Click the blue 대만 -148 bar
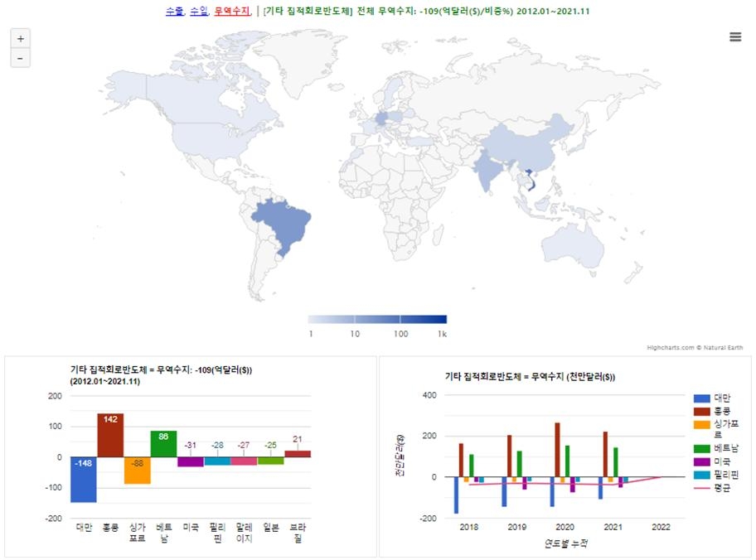This screenshot has height=560, width=756. pos(84,480)
